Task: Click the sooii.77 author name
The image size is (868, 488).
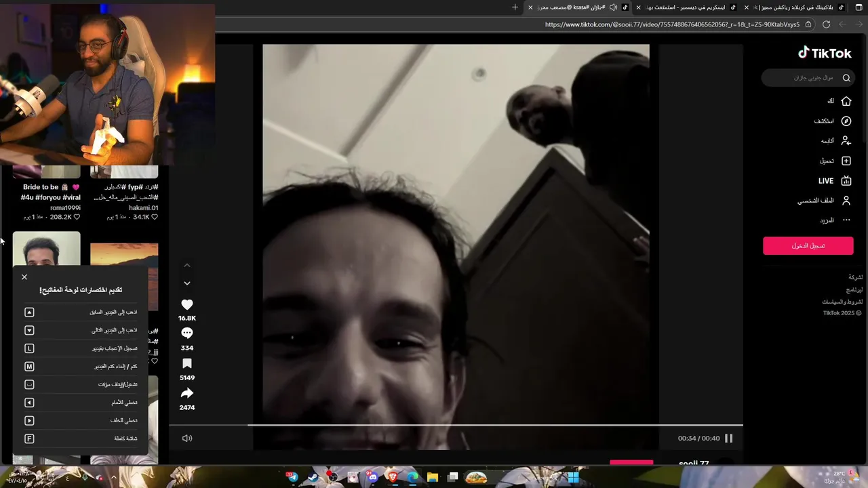Action: (693, 464)
